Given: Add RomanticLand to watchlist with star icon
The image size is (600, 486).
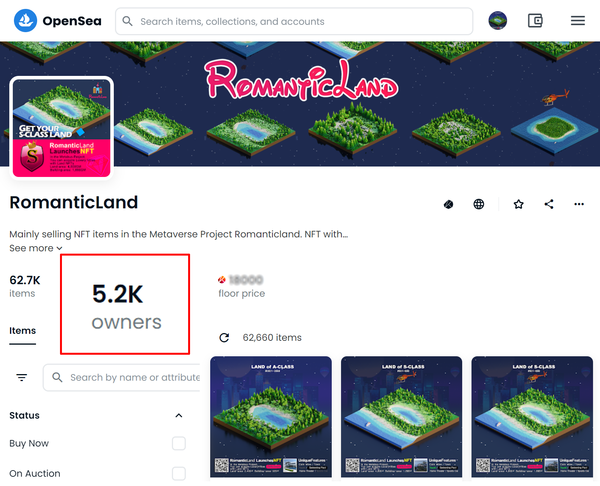Looking at the screenshot, I should click(x=518, y=204).
